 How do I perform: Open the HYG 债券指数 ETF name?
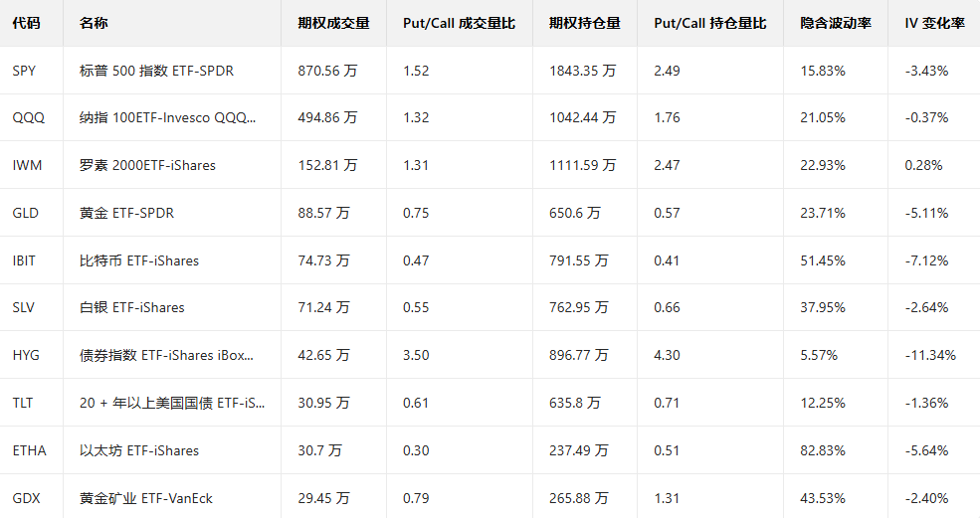point(166,355)
